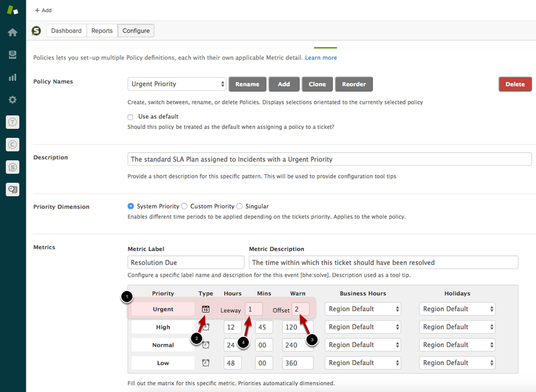Viewport: 536px width, 392px height.
Task: Open Business Hours dropdown for High
Action: (x=363, y=327)
